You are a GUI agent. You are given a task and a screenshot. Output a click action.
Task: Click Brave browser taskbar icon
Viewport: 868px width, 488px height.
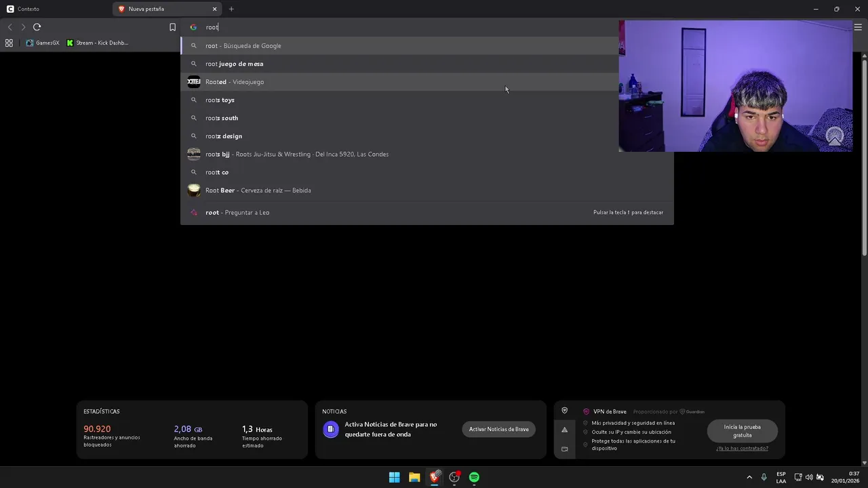click(434, 477)
